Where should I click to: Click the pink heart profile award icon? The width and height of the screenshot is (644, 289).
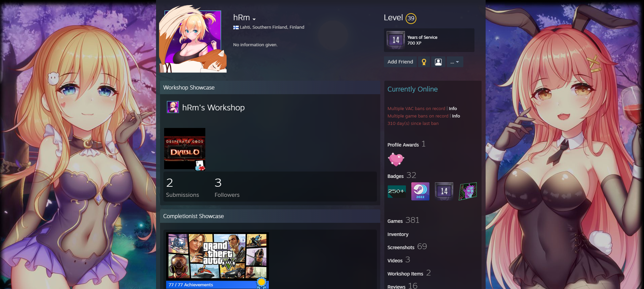coord(396,159)
